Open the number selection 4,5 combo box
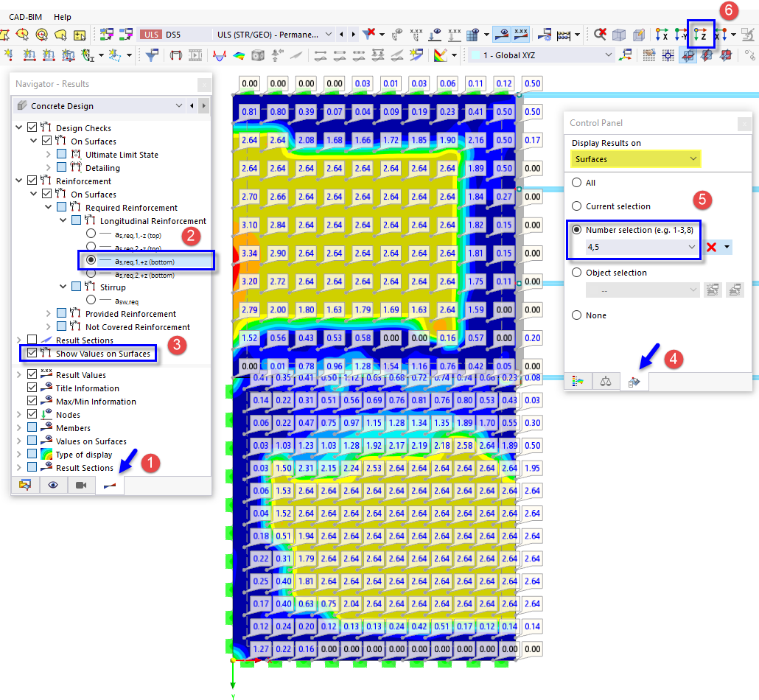 tap(642, 247)
